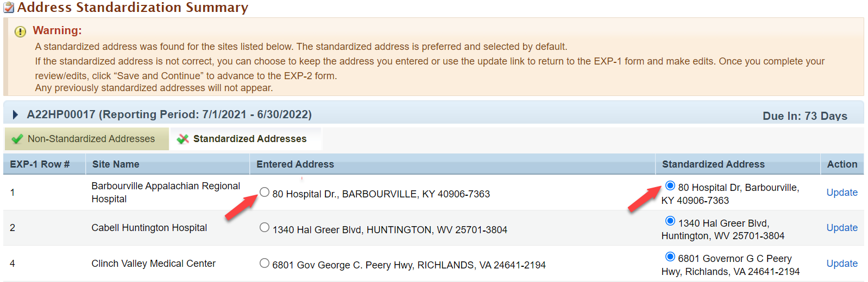The height and width of the screenshot is (282, 868).
Task: Choose standardized address 1340 Hal Greer Blvd, Huntington
Action: (670, 221)
